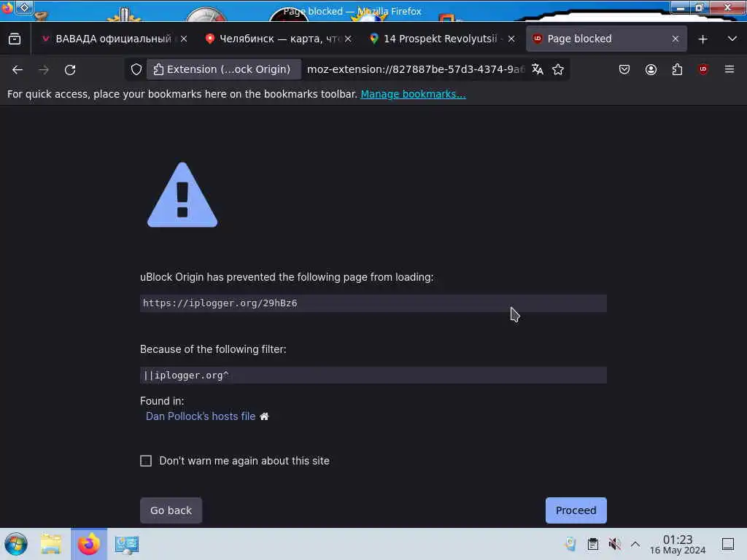Open the page translation icon
The width and height of the screenshot is (747, 560).
point(538,69)
